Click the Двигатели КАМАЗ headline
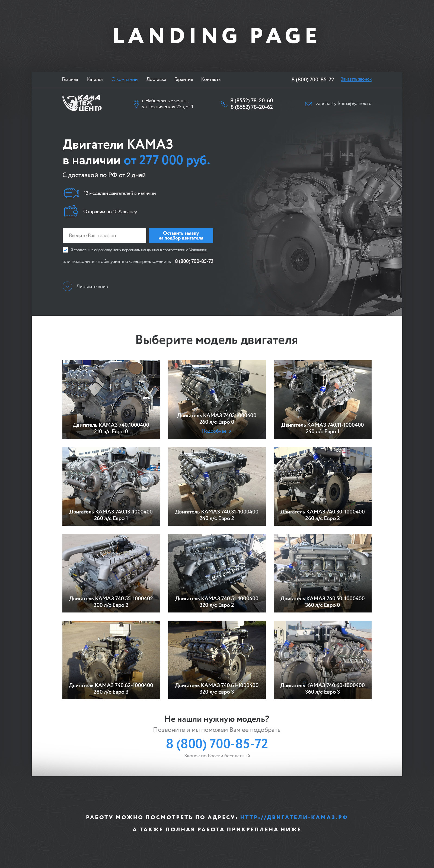This screenshot has height=868, width=434. 118,145
